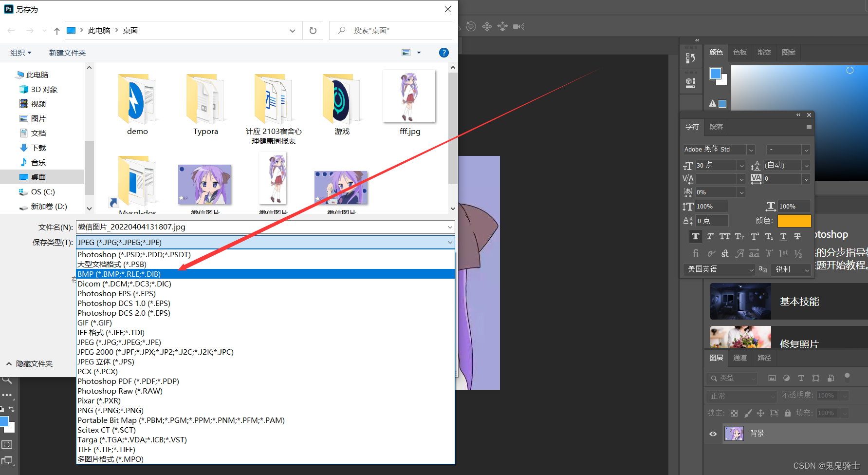Select 桌面 in the navigation tree

pyautogui.click(x=42, y=177)
